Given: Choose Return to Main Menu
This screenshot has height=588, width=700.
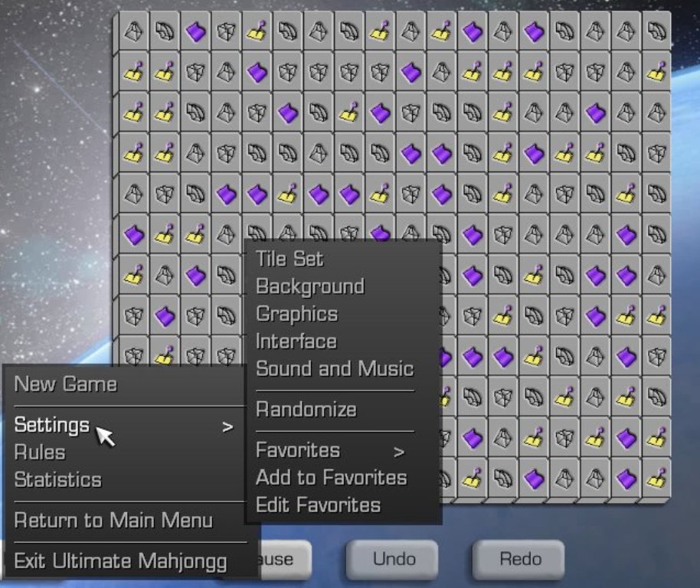Looking at the screenshot, I should point(113,521).
